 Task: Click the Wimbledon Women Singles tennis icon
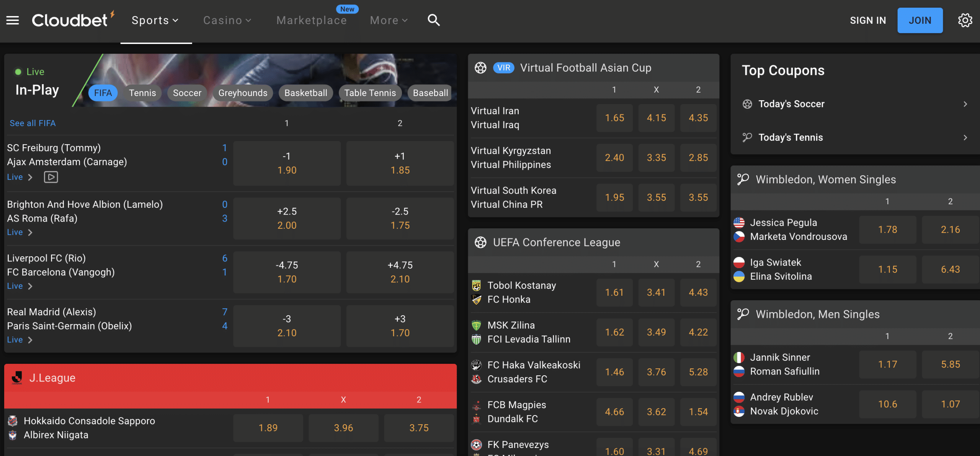coord(743,179)
